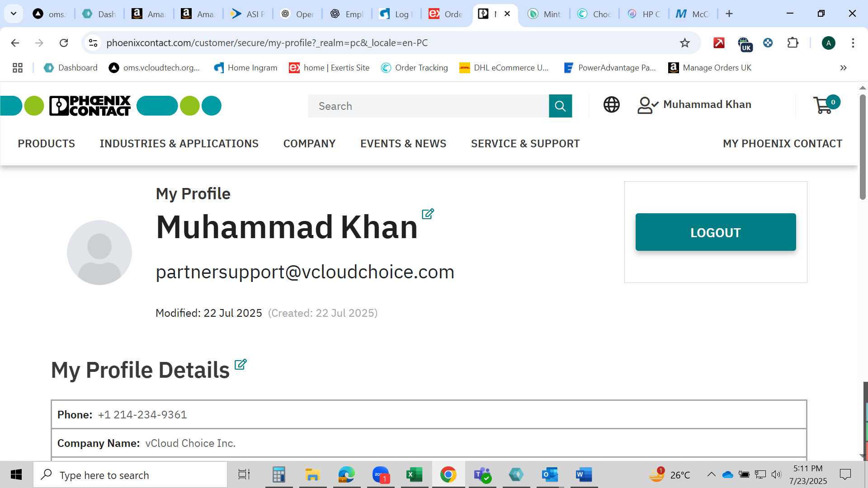Open Outlook from the taskbar
Screen dimensions: 868x488
[x=550, y=475]
